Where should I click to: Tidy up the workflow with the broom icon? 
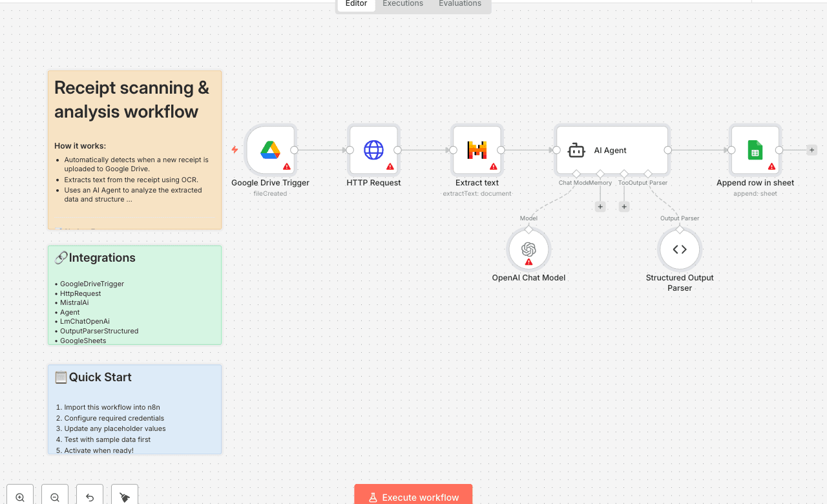tap(124, 496)
